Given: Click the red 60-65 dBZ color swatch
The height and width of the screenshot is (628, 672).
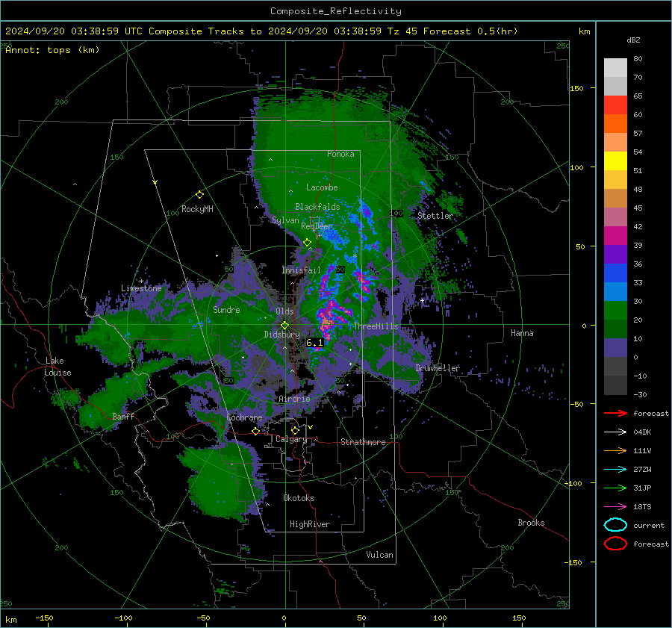Looking at the screenshot, I should point(615,105).
